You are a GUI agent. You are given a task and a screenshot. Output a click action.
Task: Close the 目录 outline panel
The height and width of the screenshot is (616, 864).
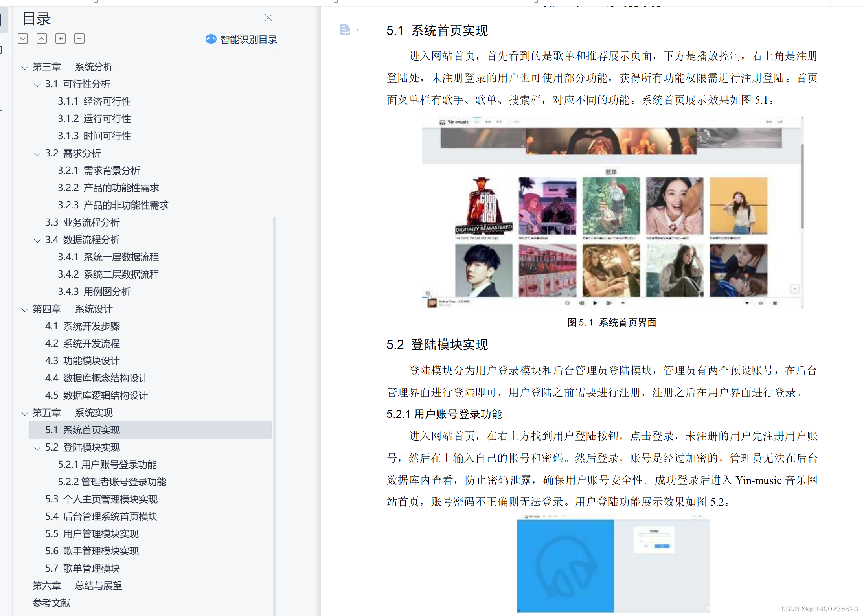[269, 18]
